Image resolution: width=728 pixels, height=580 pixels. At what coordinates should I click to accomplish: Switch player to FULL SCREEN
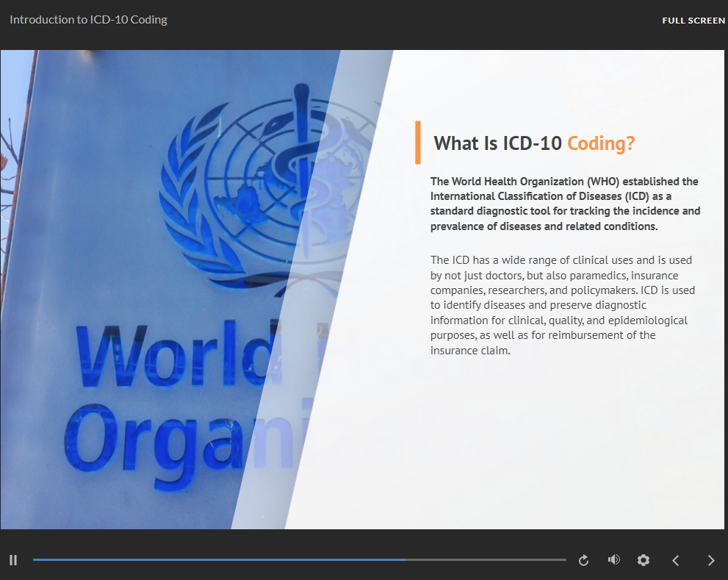tap(693, 21)
